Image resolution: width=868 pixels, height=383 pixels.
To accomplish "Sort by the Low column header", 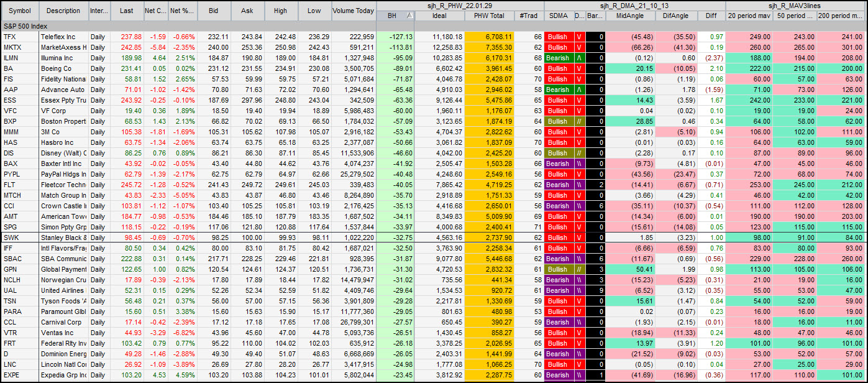I will coord(314,11).
